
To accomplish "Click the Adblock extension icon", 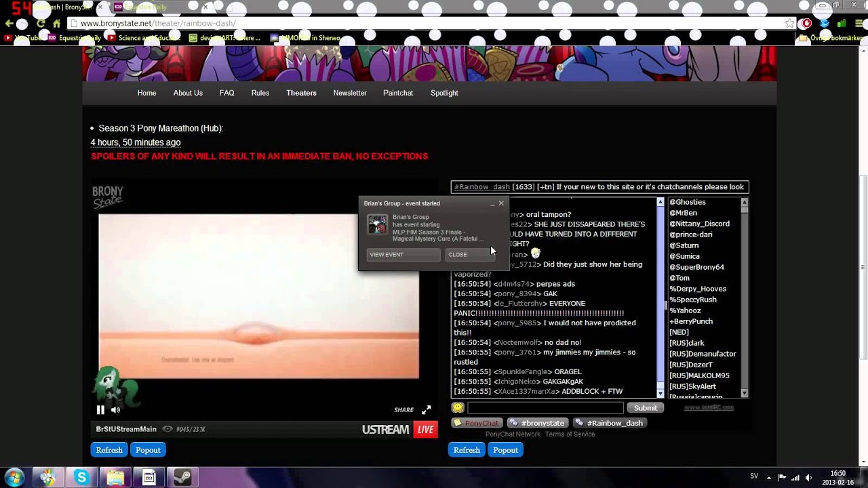I will [x=806, y=23].
